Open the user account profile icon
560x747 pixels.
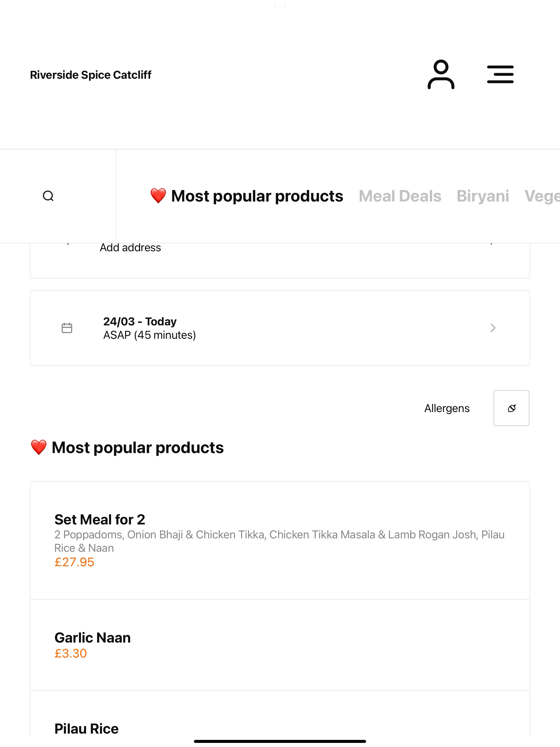click(x=441, y=74)
